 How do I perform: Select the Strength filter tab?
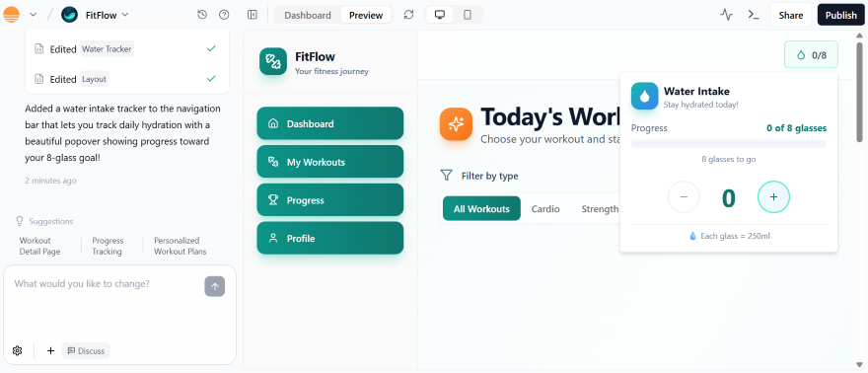(600, 208)
